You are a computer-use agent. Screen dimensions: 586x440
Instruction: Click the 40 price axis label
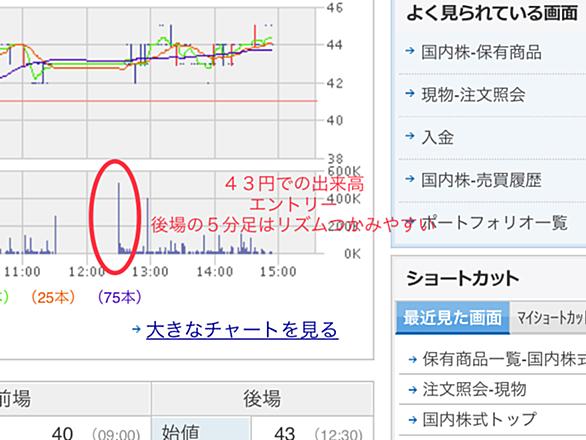click(334, 120)
